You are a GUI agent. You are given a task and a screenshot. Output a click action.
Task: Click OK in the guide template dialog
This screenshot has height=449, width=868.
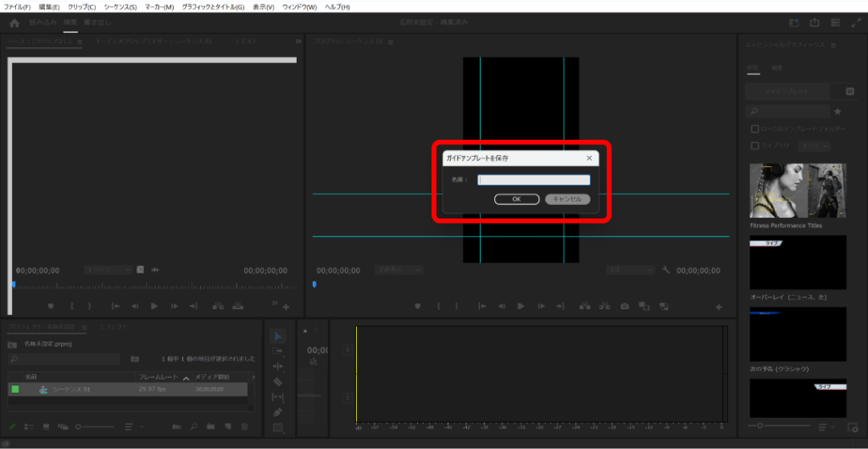pyautogui.click(x=516, y=199)
